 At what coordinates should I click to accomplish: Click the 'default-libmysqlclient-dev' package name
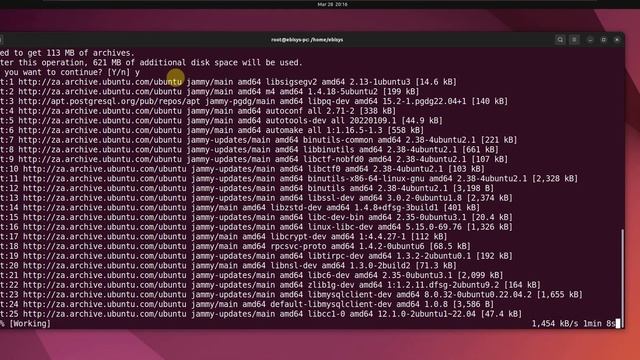tap(331, 304)
